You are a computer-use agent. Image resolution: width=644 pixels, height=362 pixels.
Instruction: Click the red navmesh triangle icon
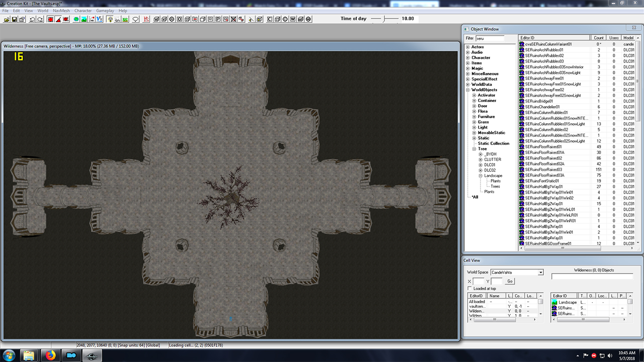point(146,19)
